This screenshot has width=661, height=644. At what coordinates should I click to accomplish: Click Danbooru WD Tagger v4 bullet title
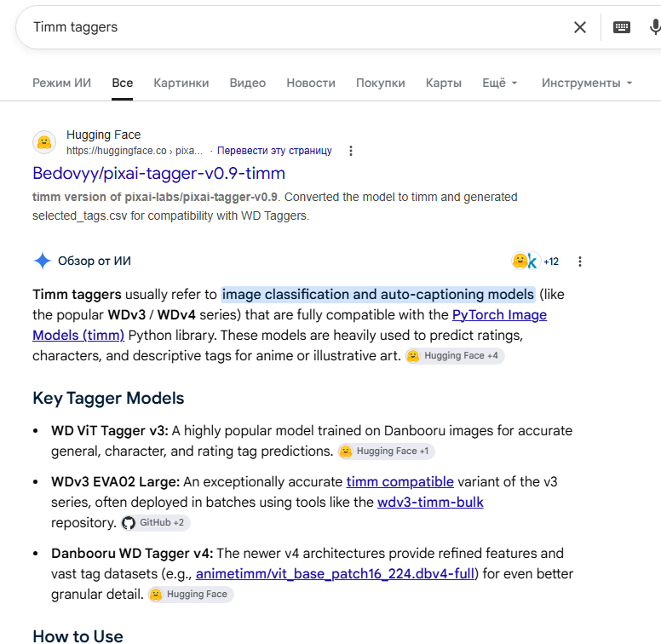tap(132, 554)
